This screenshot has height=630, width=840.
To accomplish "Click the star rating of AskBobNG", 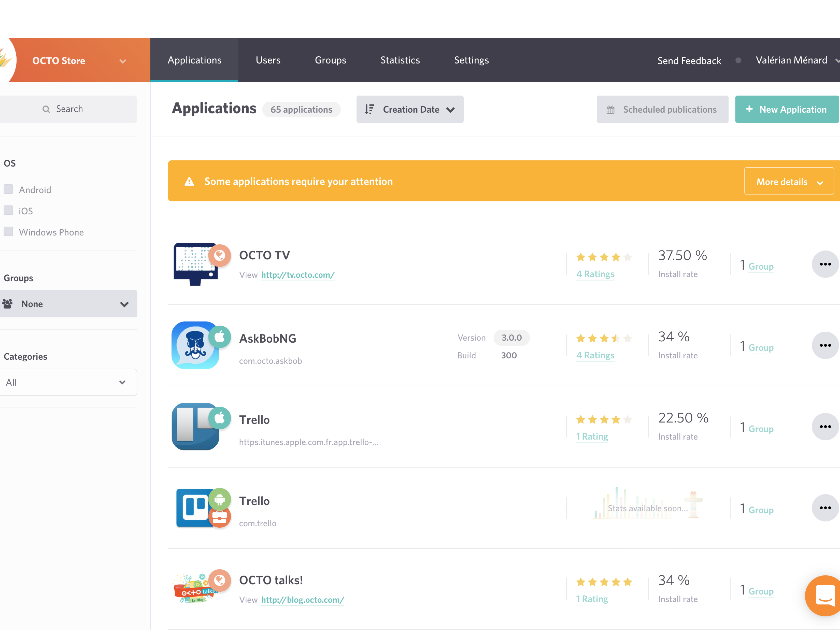I will point(603,338).
